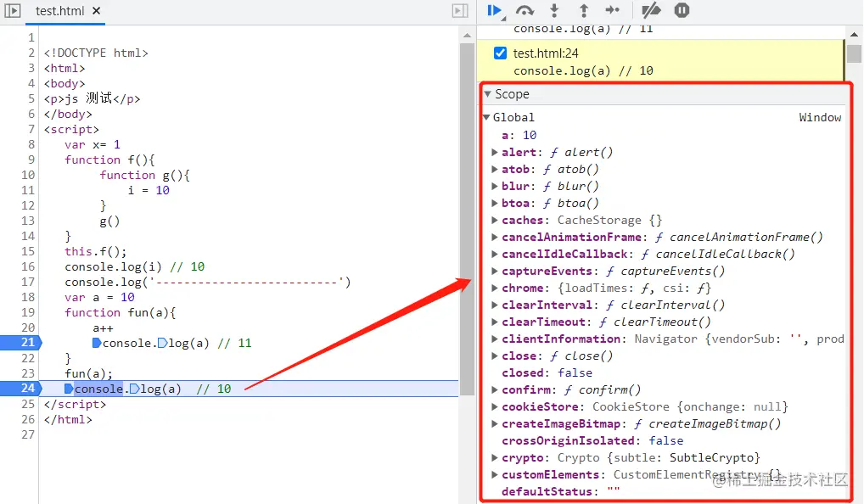864x504 pixels.
Task: Expand the close function entry
Action: tap(495, 356)
